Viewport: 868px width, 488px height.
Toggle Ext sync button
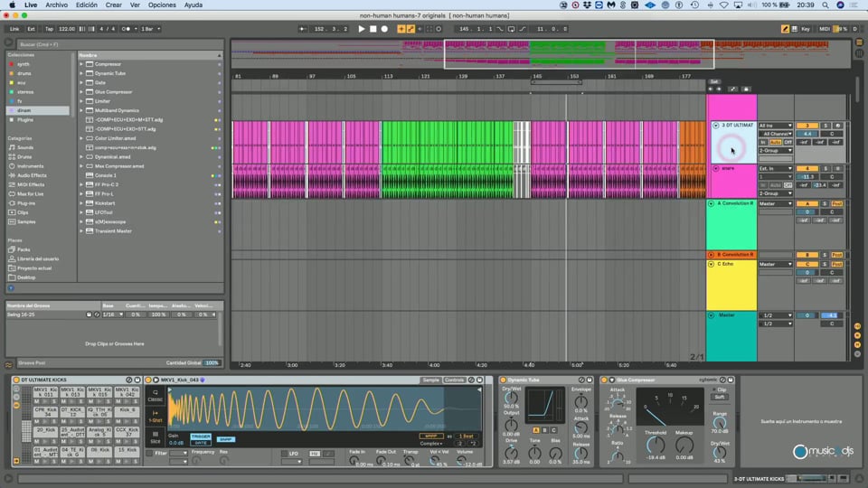(31, 29)
